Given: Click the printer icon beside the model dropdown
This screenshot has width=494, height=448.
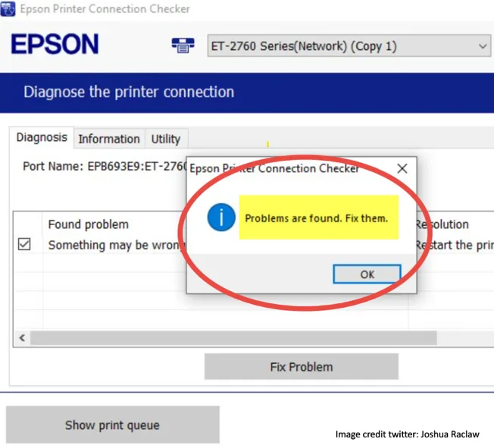Looking at the screenshot, I should [183, 45].
